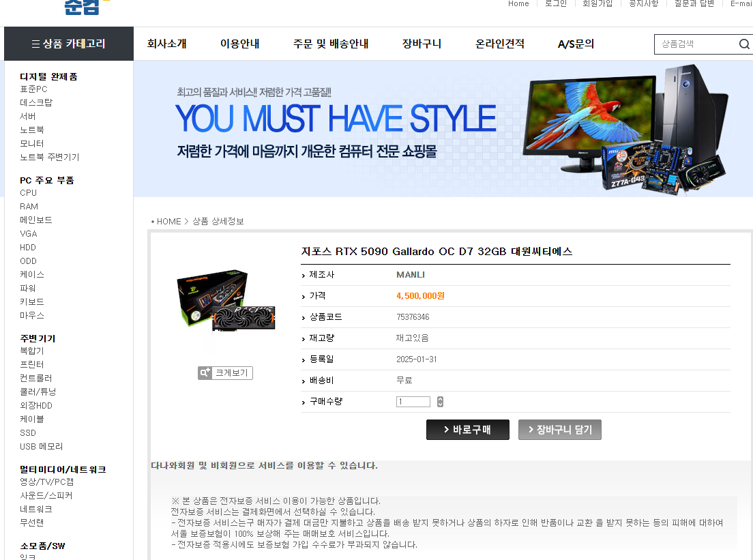Select the VGA category in the sidebar
The height and width of the screenshot is (560, 753).
coord(28,233)
